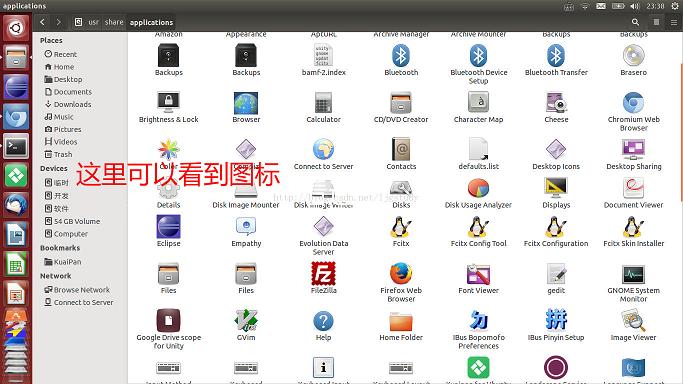Open the search magnifier in the toolbar
This screenshot has height=384, width=683.
point(636,22)
